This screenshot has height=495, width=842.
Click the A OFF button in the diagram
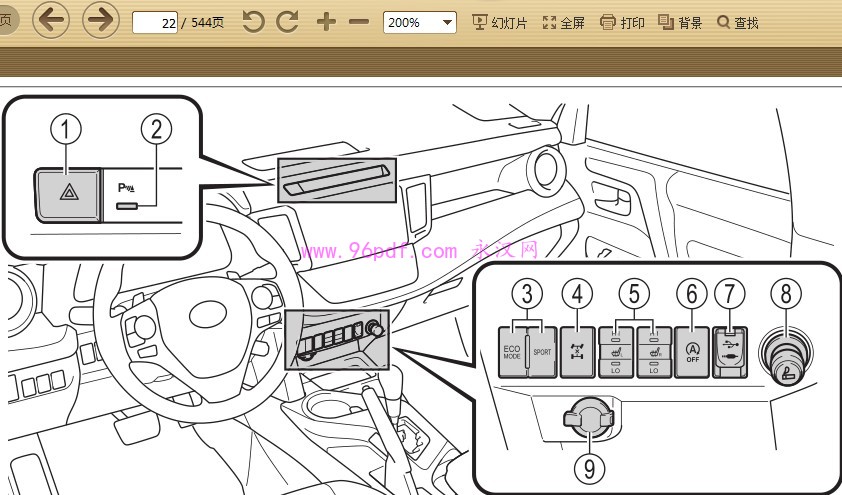692,352
